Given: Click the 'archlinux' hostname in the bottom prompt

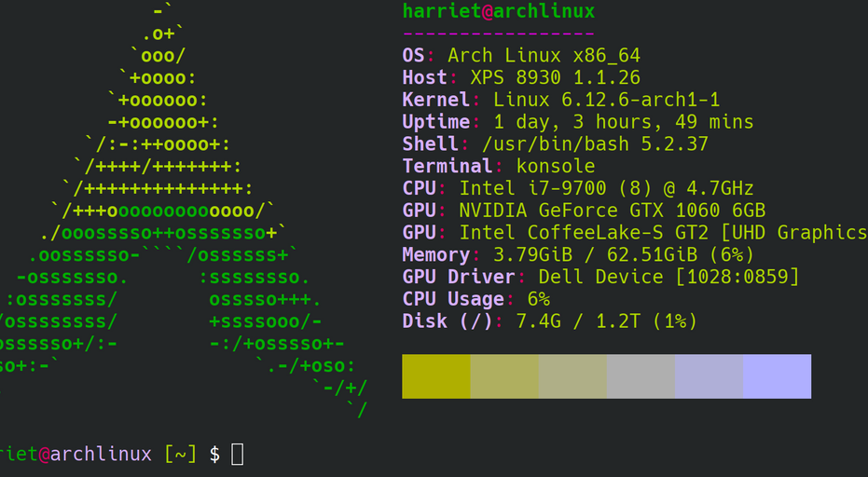Looking at the screenshot, I should (x=101, y=455).
